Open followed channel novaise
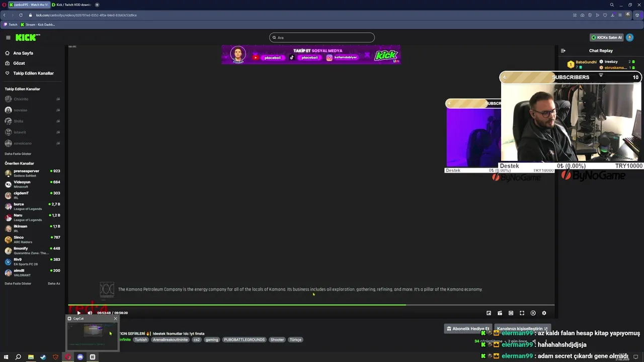Image resolution: width=644 pixels, height=362 pixels. point(32,110)
